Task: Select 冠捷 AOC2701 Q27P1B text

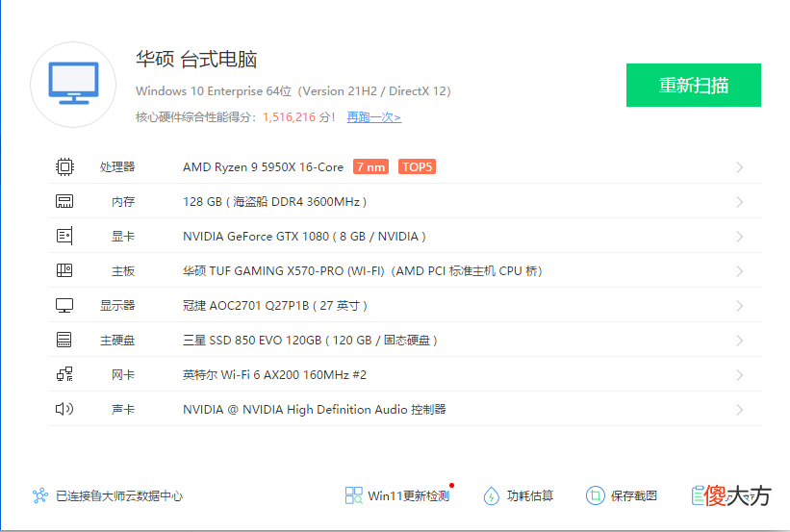Action: [x=274, y=306]
